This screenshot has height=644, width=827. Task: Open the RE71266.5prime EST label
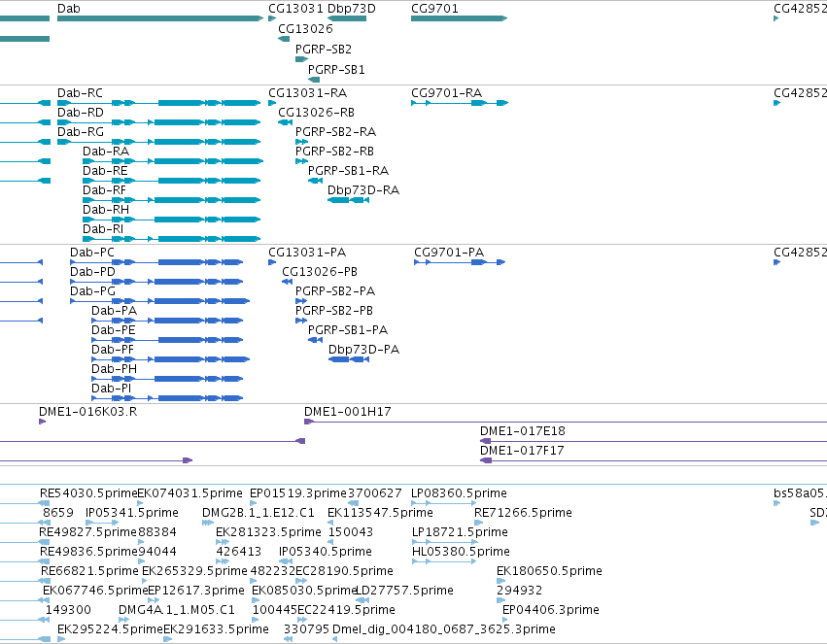click(x=523, y=513)
